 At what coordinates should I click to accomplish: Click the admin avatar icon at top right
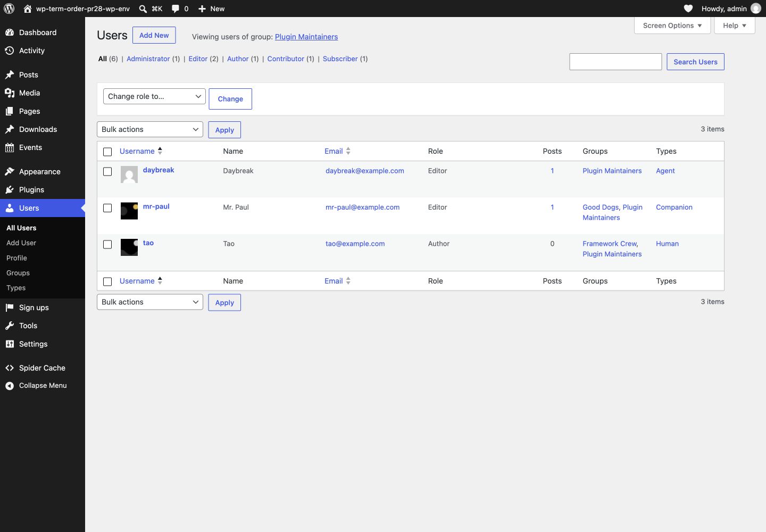click(756, 9)
